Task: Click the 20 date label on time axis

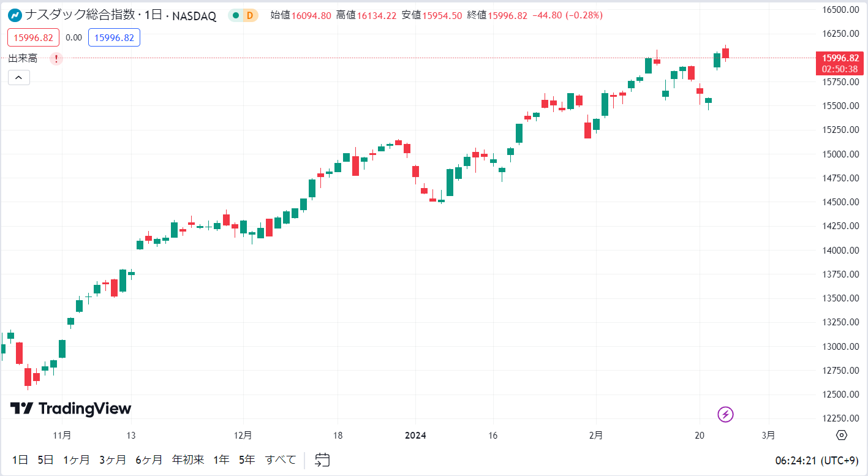Action: [x=700, y=436]
